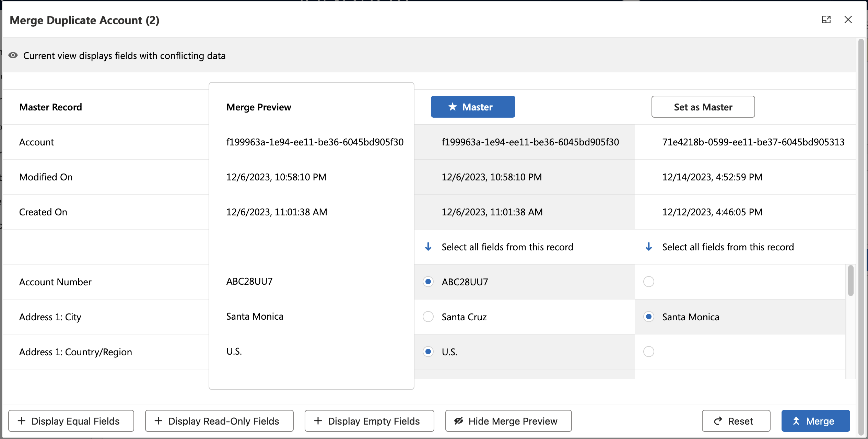Select the empty Country/Region radio option

(x=649, y=352)
